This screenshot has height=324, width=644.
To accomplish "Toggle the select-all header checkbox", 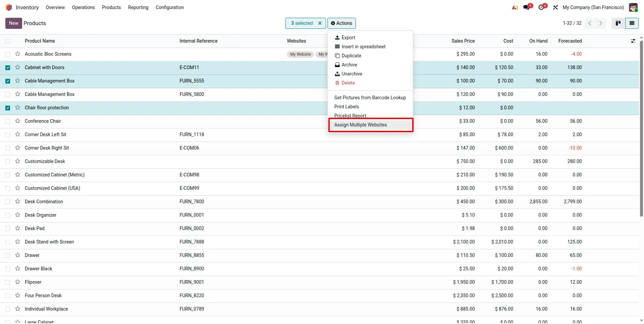I will (8, 41).
